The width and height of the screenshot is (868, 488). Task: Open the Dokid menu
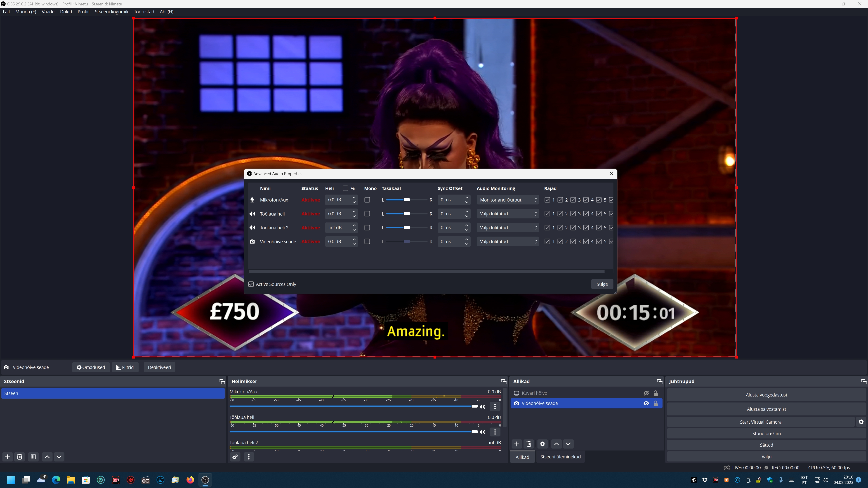tap(66, 12)
